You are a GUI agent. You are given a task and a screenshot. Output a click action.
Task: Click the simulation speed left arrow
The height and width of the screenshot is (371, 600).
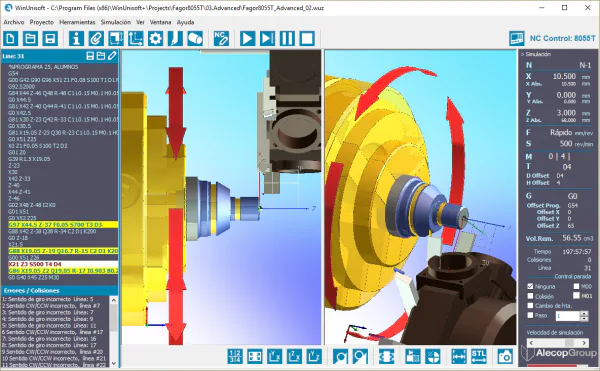(x=531, y=343)
